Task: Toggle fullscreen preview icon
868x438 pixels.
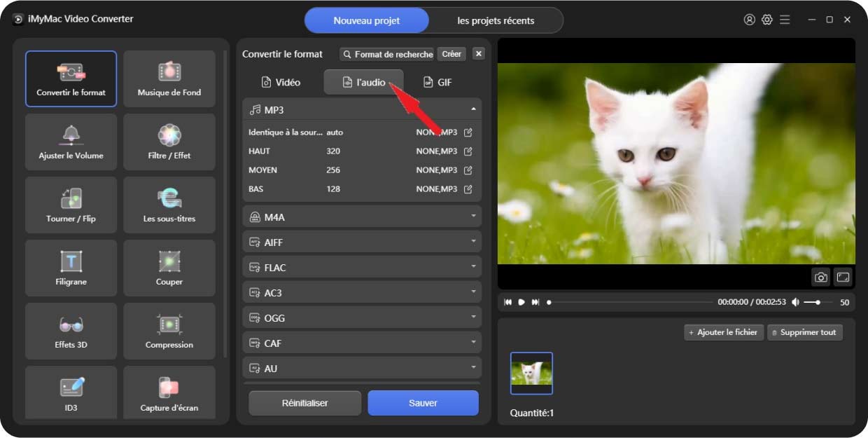Action: (x=843, y=277)
